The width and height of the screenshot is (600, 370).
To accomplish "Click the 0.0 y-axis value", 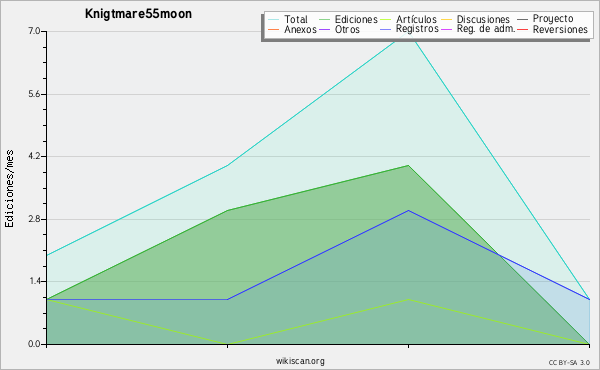I will [34, 344].
